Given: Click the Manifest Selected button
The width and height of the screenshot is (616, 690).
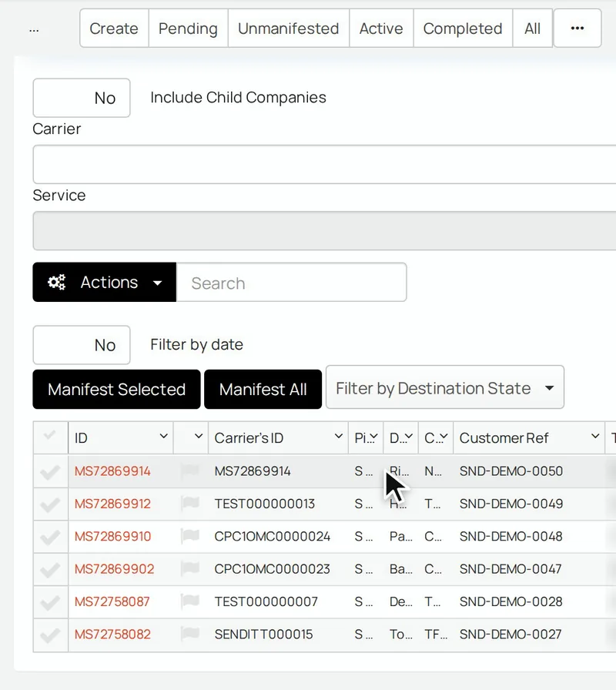Looking at the screenshot, I should click(116, 390).
